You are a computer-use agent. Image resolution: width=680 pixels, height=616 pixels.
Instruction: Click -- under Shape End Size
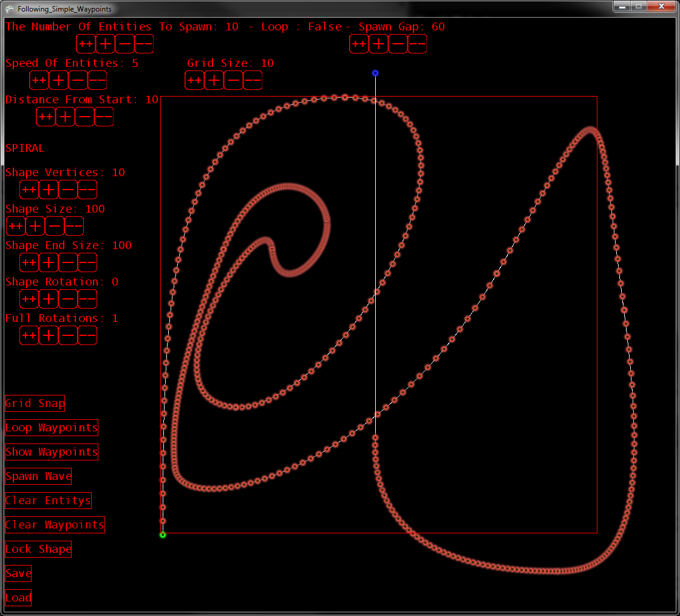(87, 263)
